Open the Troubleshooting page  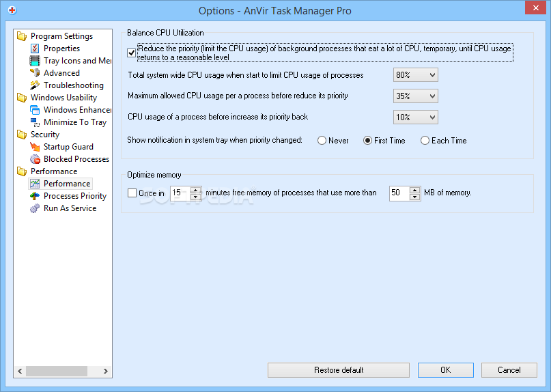point(74,85)
